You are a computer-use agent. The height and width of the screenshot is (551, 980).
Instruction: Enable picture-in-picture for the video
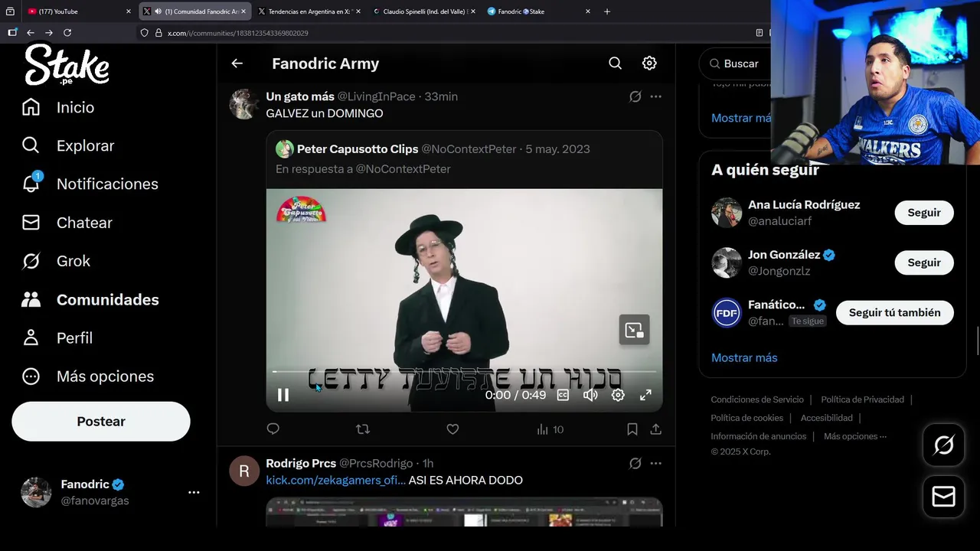click(634, 330)
